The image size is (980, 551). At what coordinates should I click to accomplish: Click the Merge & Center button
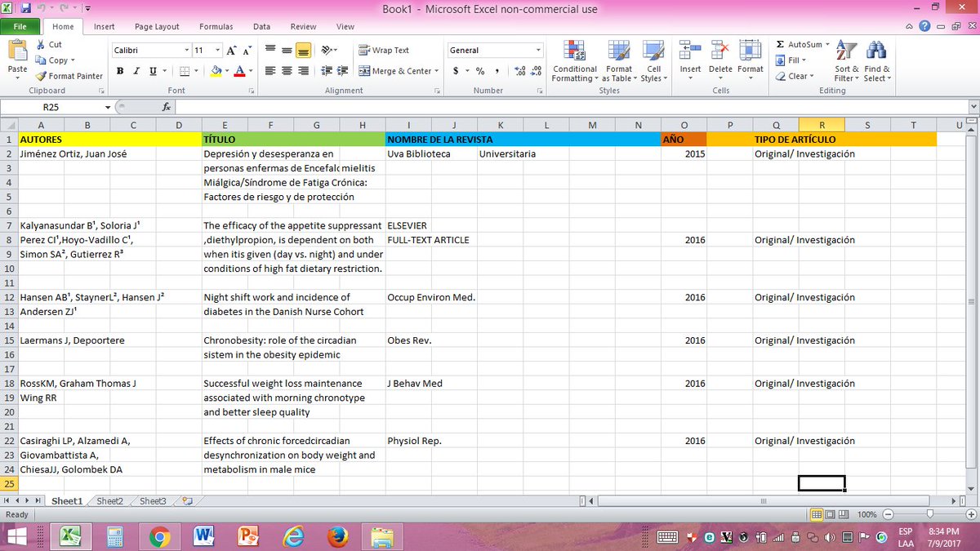coord(395,71)
